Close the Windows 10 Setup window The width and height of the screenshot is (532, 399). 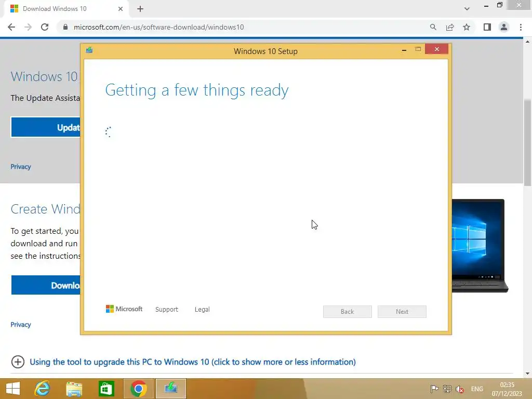[436, 49]
